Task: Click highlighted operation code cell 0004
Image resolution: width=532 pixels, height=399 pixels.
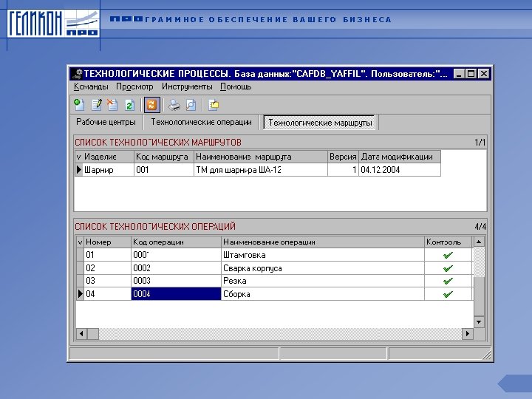Action: 176,294
